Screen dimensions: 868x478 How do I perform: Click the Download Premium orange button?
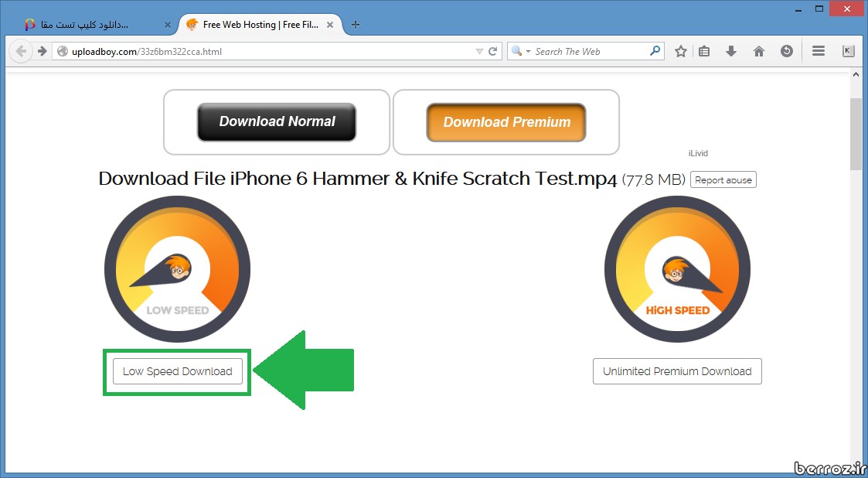click(x=506, y=122)
